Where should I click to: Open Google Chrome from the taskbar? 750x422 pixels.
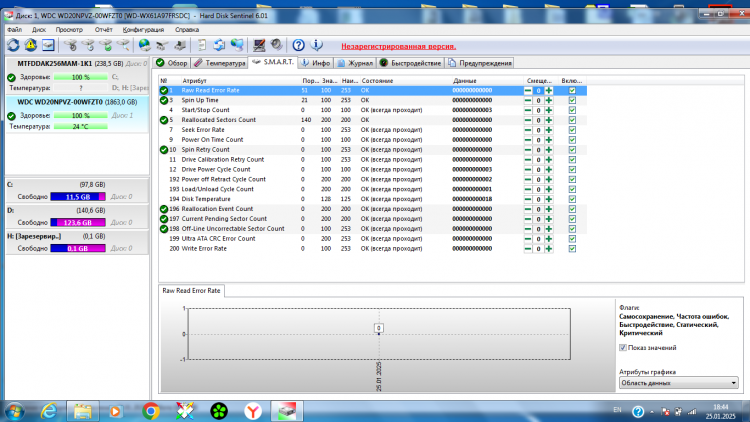pos(151,411)
